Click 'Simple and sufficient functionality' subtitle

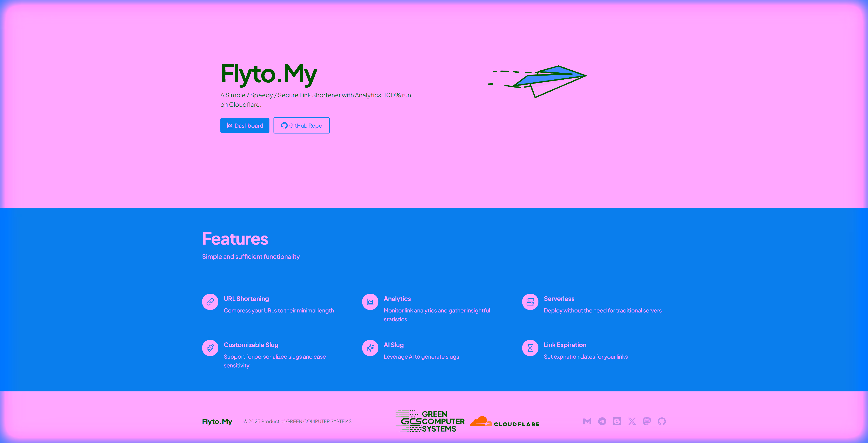(251, 256)
